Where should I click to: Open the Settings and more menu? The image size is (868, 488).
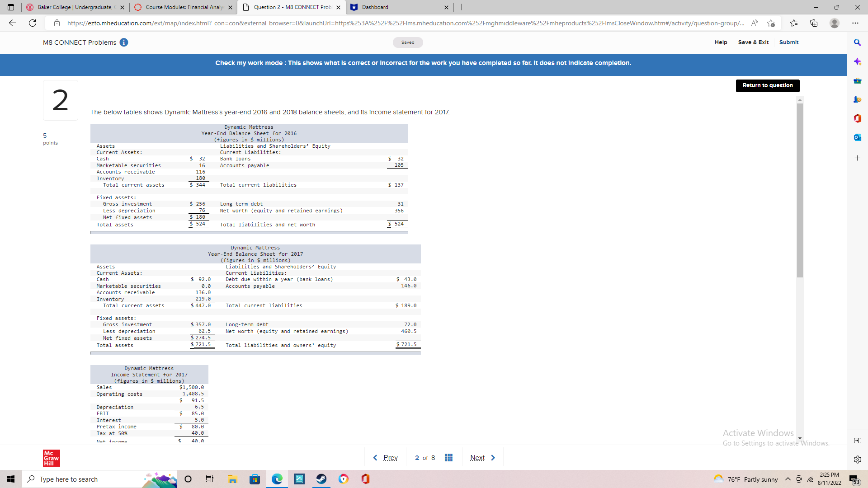point(855,23)
